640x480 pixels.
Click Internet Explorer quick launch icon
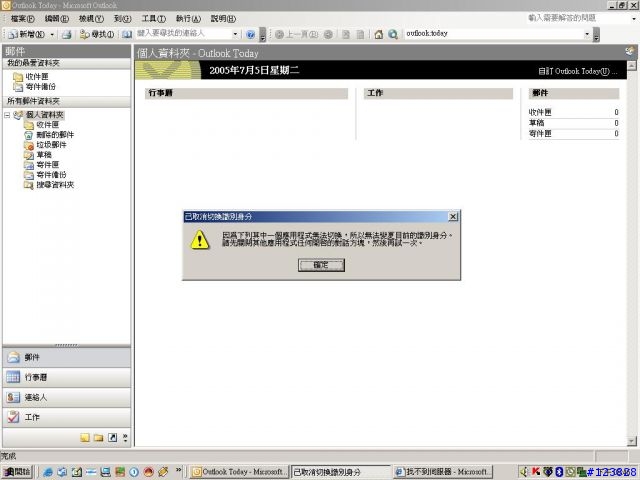48,472
